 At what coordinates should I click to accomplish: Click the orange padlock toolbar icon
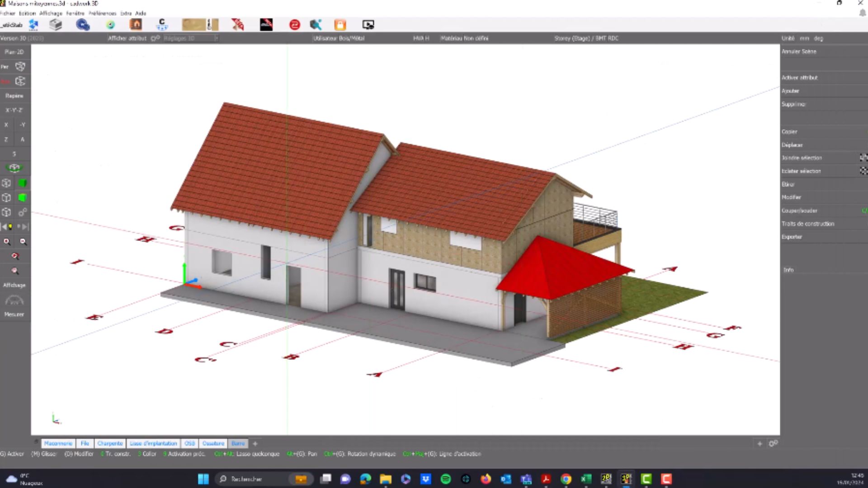tap(340, 25)
